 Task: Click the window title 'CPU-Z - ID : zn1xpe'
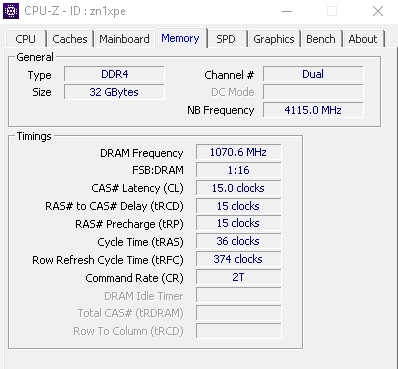(75, 11)
